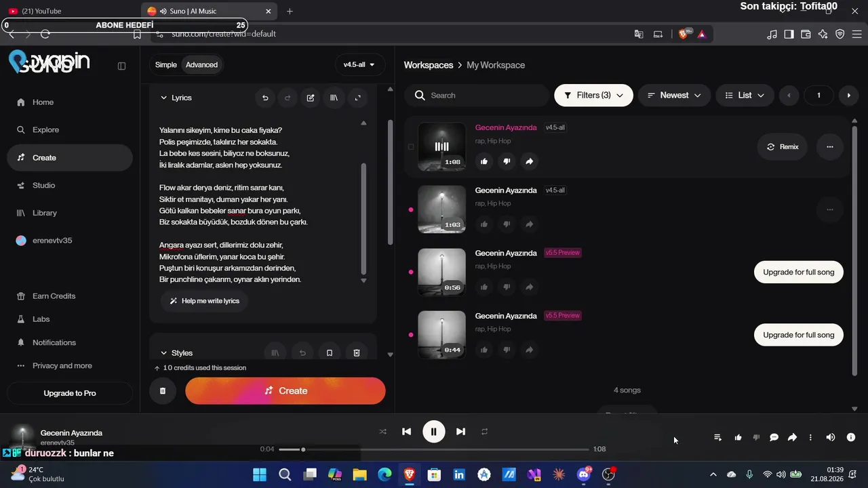Expand the lyrics box to fullscreen
Screen dimensions: 868x488
(x=357, y=98)
